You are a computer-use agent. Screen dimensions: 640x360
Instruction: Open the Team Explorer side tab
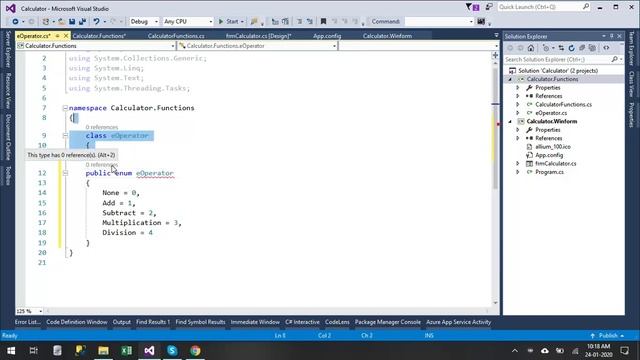pos(631,48)
